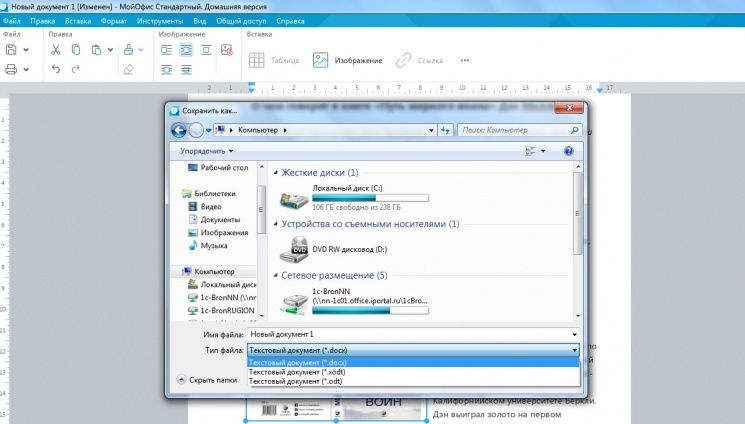Click the Save file icon in toolbar

[11, 49]
